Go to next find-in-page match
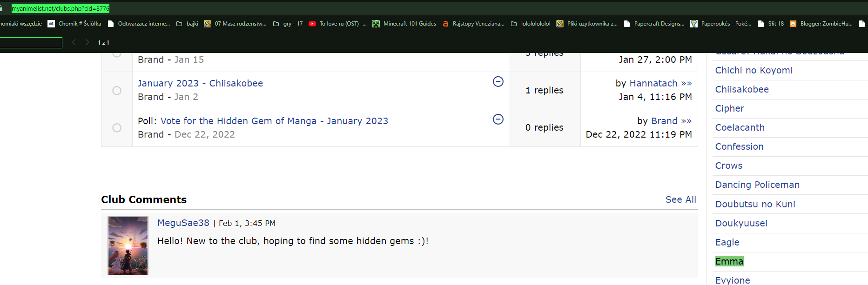The width and height of the screenshot is (868, 285). coord(87,42)
